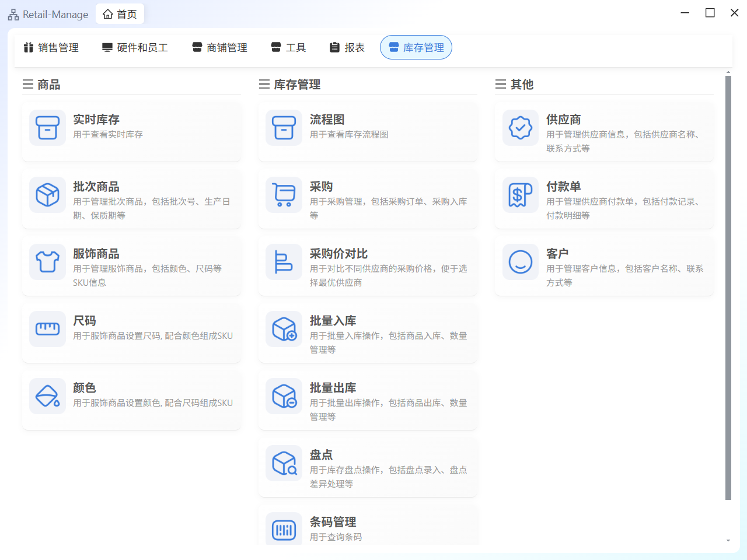Select the 服饰商品 shirt icon
Screen dimensions: 747x560
click(47, 262)
